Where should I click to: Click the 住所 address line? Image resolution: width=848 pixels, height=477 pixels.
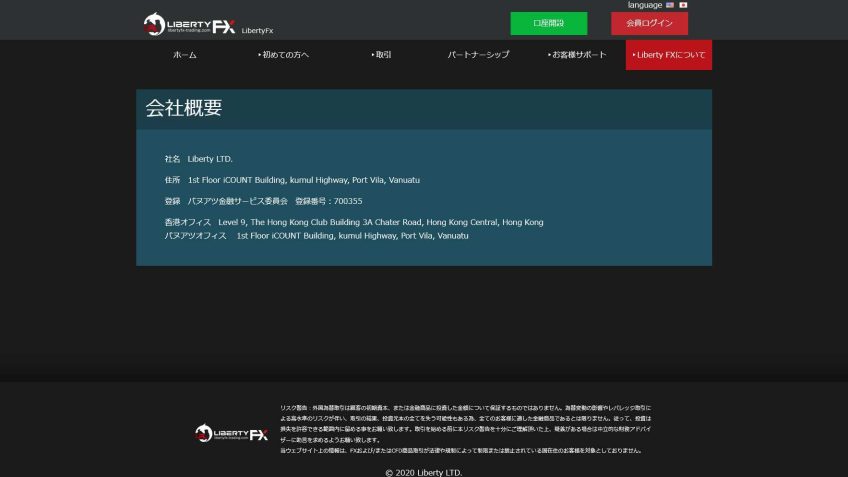coord(292,180)
